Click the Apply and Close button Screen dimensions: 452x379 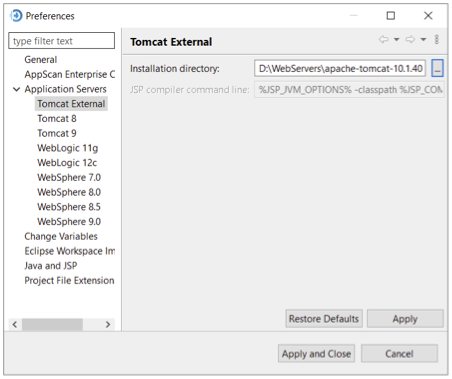click(x=316, y=353)
